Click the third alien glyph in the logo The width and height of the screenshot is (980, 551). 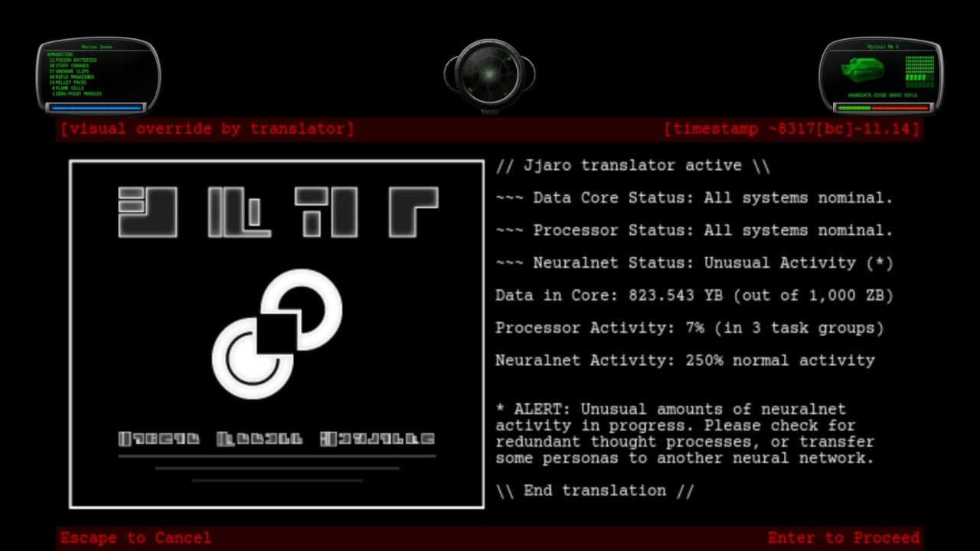(x=326, y=212)
